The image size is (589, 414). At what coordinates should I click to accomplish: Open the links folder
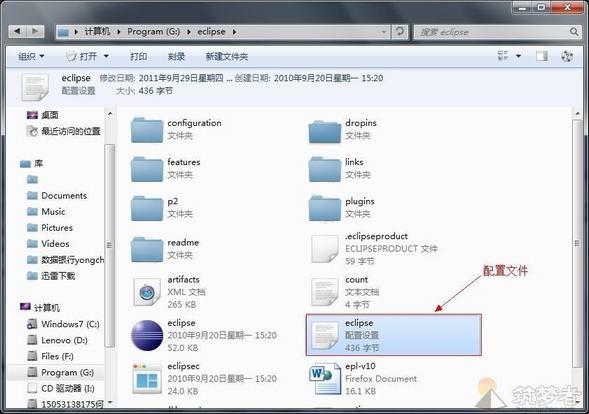coord(340,168)
